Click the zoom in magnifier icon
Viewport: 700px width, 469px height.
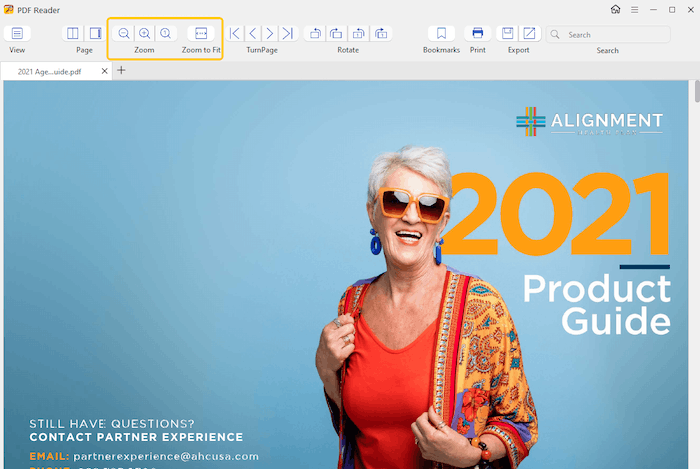[144, 33]
